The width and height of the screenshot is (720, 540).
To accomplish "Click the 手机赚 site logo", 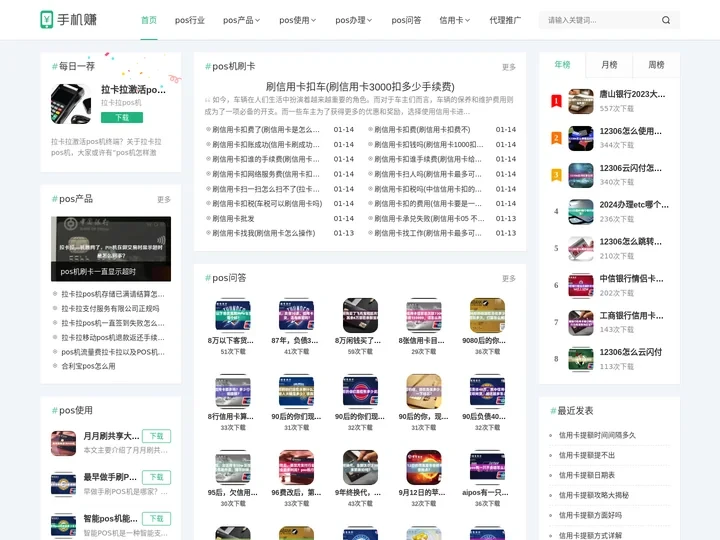I will tap(68, 19).
